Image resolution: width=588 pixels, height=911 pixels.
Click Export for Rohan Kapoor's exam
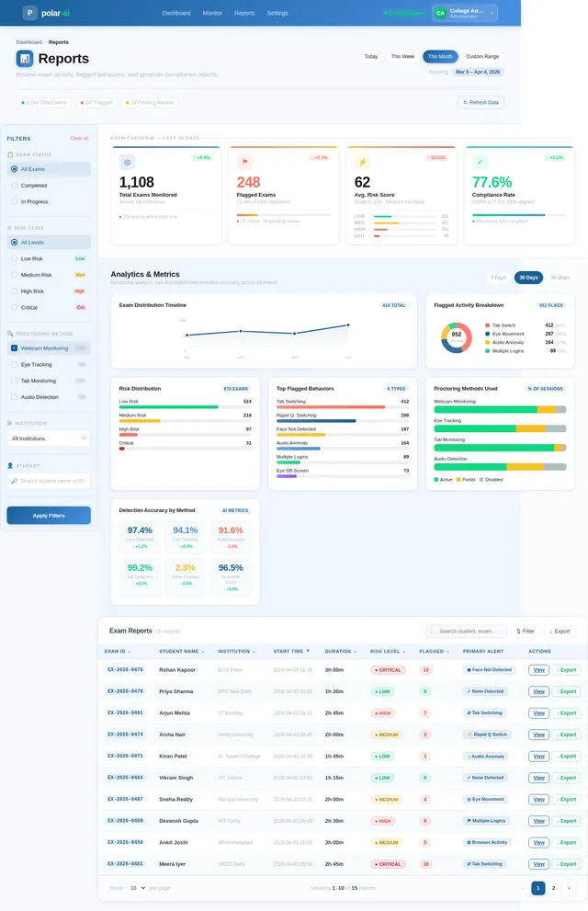(x=567, y=670)
